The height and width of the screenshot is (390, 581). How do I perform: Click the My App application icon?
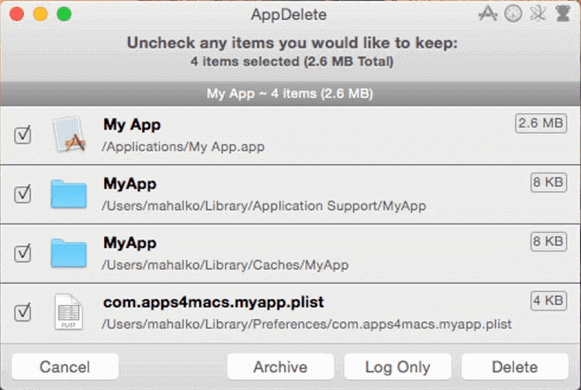click(69, 134)
